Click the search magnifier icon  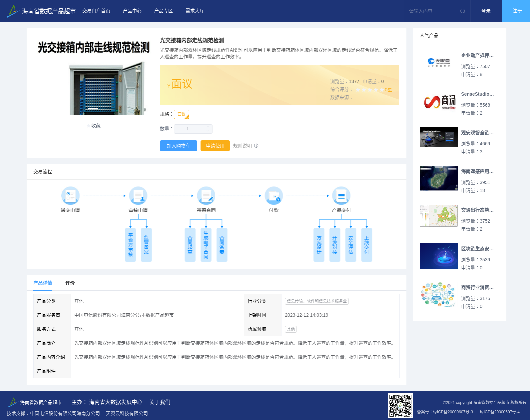(x=463, y=11)
